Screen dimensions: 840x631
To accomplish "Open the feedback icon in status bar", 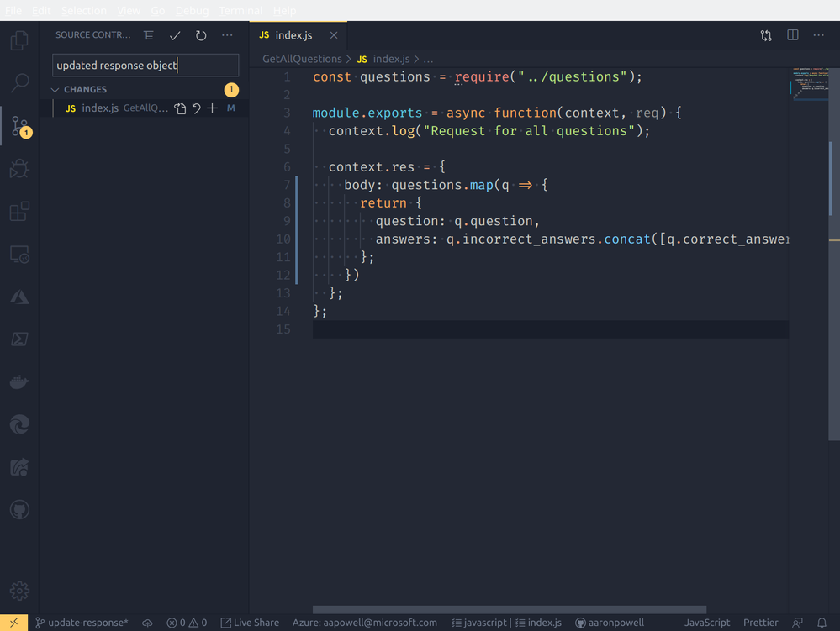I will 798,623.
